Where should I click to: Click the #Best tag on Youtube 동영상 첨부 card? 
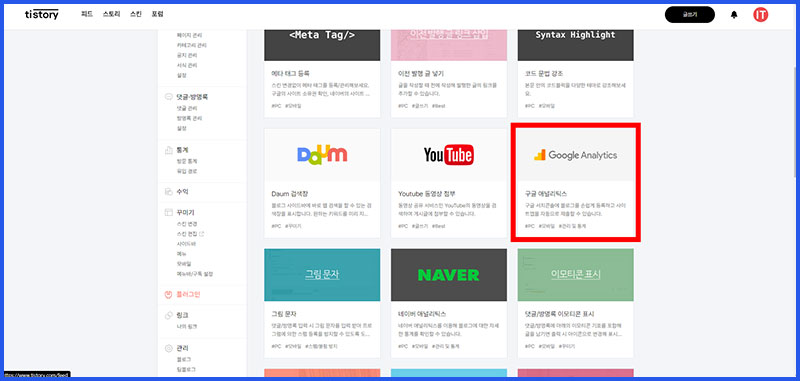pos(439,226)
